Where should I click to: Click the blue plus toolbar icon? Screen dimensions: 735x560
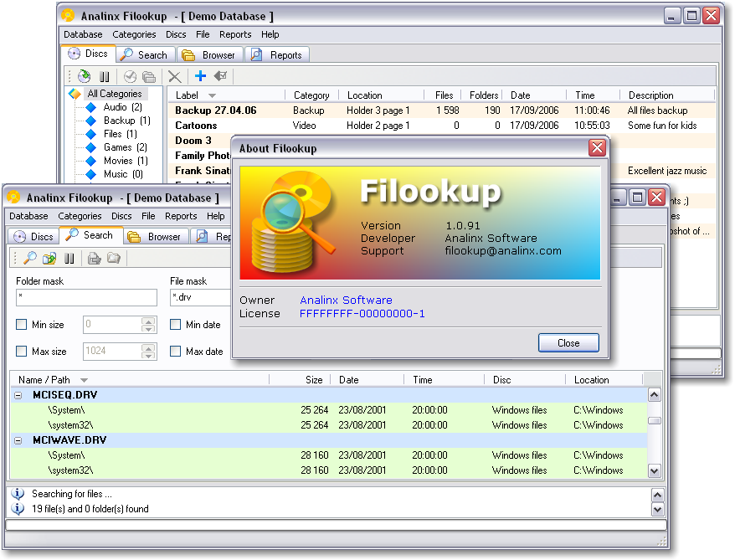200,75
